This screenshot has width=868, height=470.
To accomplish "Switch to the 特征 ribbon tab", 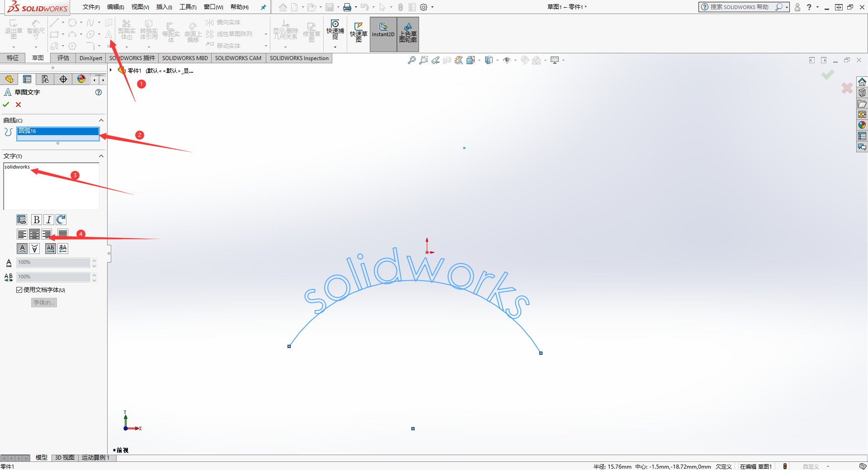I will (13, 58).
